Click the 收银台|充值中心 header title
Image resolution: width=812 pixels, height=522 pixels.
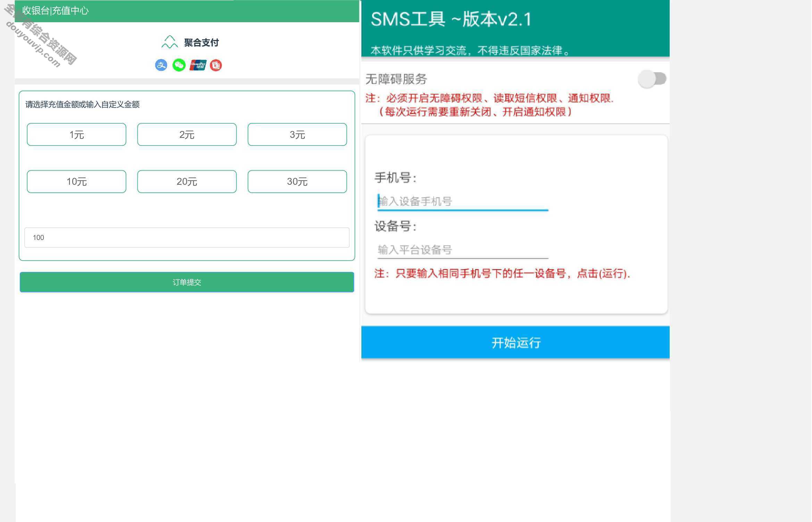tap(56, 10)
